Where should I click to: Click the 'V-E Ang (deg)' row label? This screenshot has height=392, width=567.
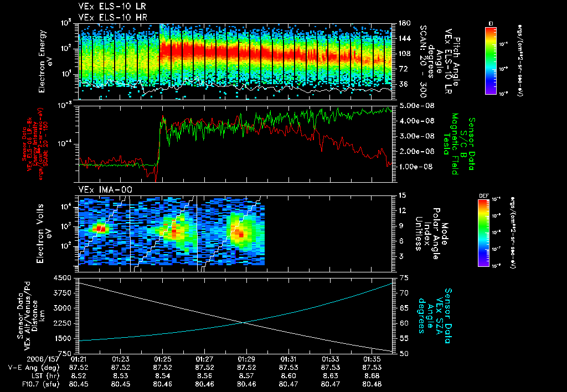click(x=33, y=368)
